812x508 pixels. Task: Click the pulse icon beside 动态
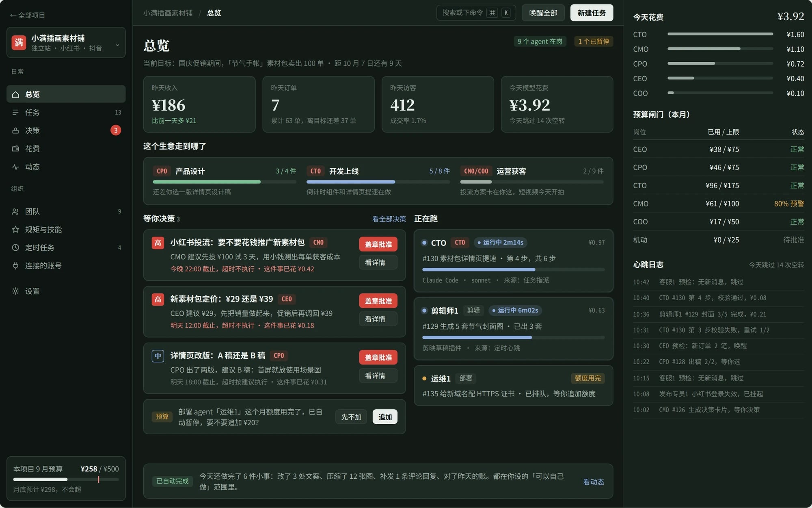click(x=15, y=167)
